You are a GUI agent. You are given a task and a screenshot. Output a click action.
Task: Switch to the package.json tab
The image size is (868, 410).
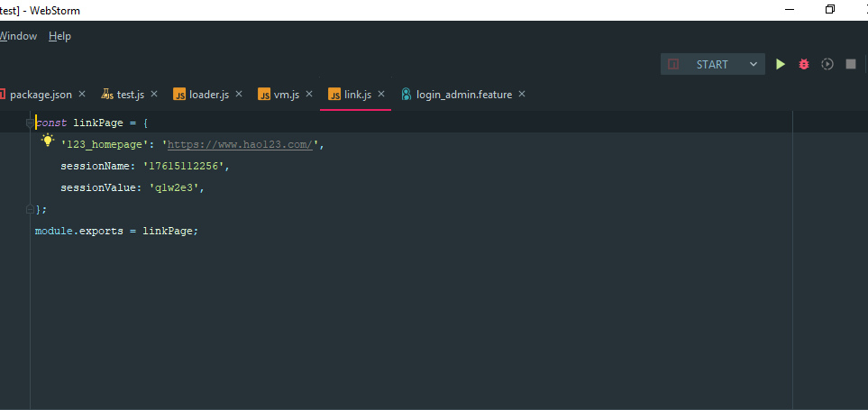[41, 95]
